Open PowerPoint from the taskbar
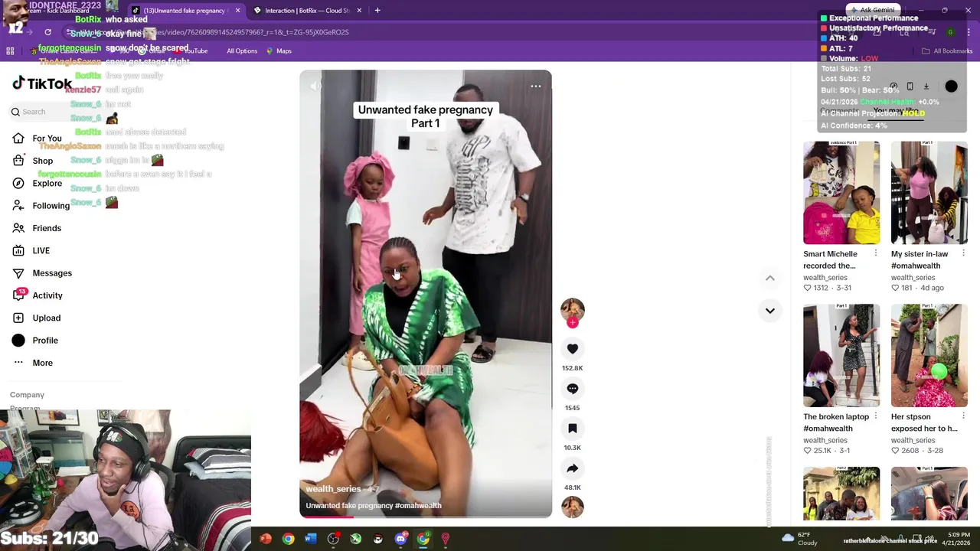980x551 pixels. [x=266, y=539]
